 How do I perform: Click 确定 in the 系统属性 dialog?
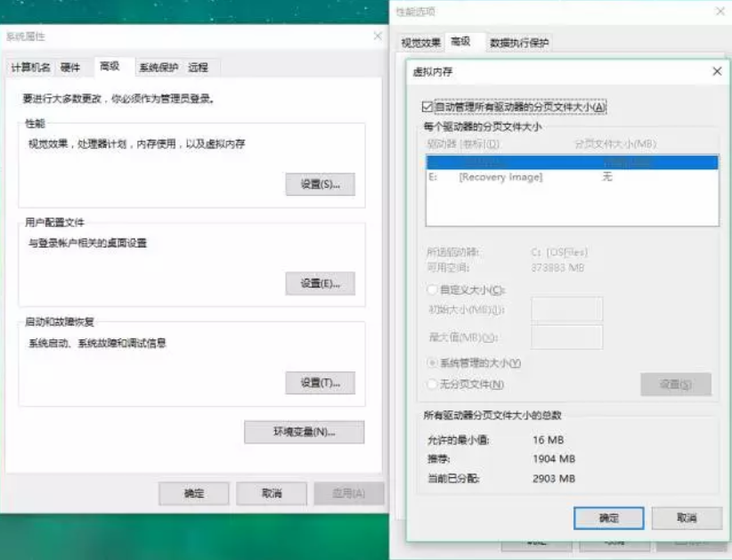point(193,493)
